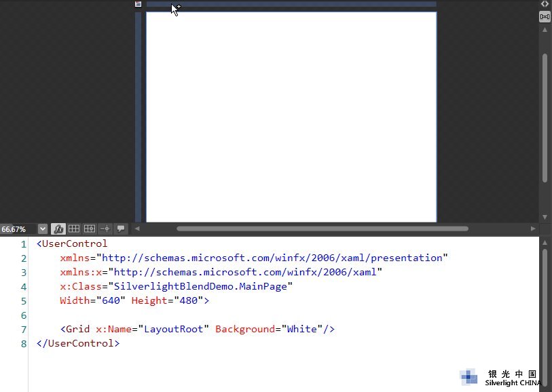Click the artboard vertical scroll up arrow

point(545,30)
